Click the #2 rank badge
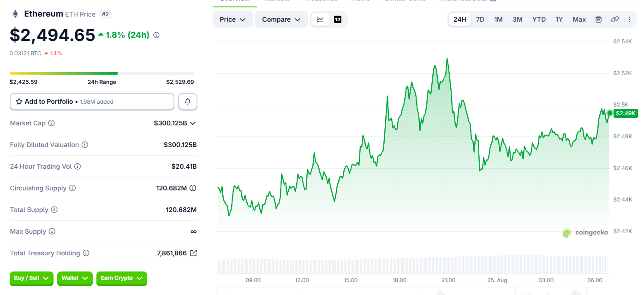Viewport: 644px width, 295px height. coord(105,14)
